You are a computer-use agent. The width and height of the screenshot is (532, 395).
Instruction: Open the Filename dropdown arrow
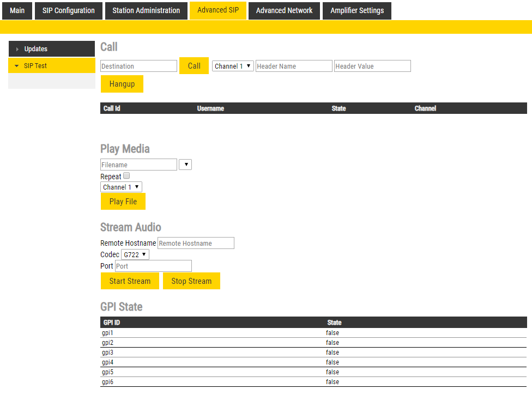pyautogui.click(x=185, y=165)
